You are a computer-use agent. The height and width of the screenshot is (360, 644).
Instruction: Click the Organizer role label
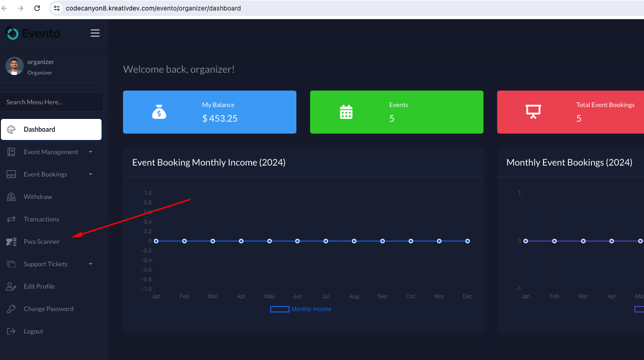[40, 73]
